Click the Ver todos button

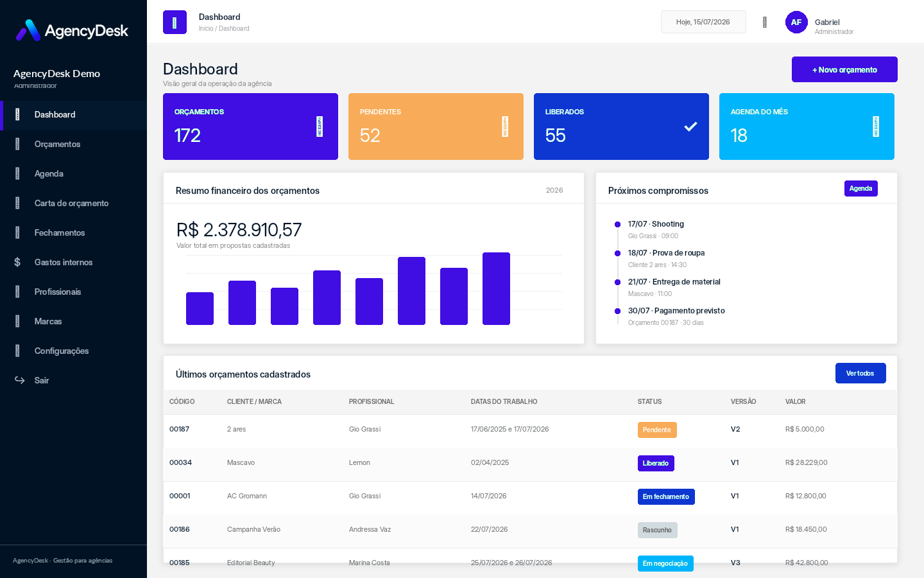coord(860,373)
